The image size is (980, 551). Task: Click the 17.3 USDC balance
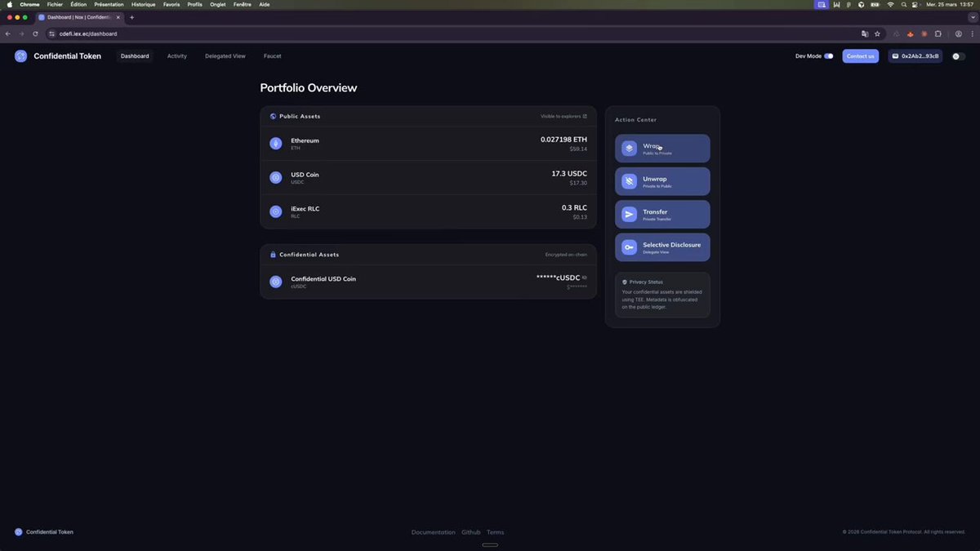(569, 174)
